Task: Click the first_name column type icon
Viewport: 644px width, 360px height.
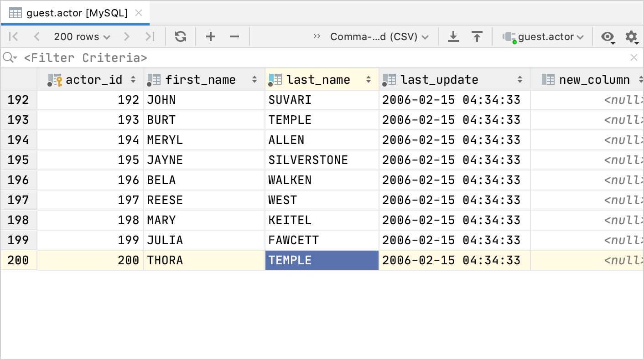Action: 154,80
